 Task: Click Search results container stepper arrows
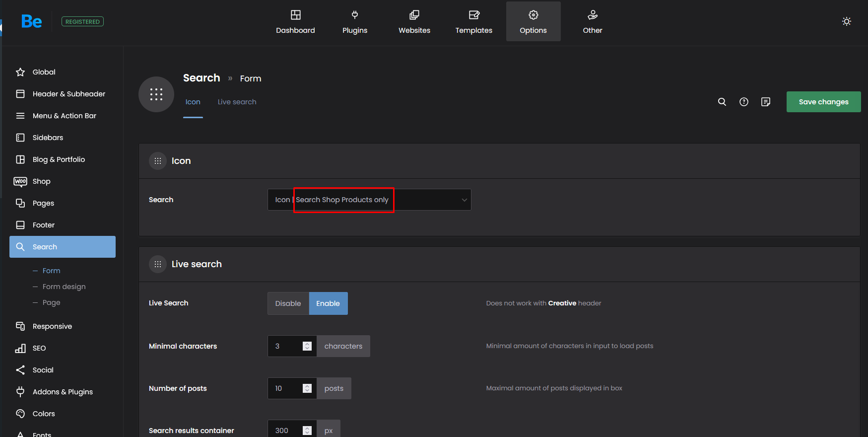(307, 431)
